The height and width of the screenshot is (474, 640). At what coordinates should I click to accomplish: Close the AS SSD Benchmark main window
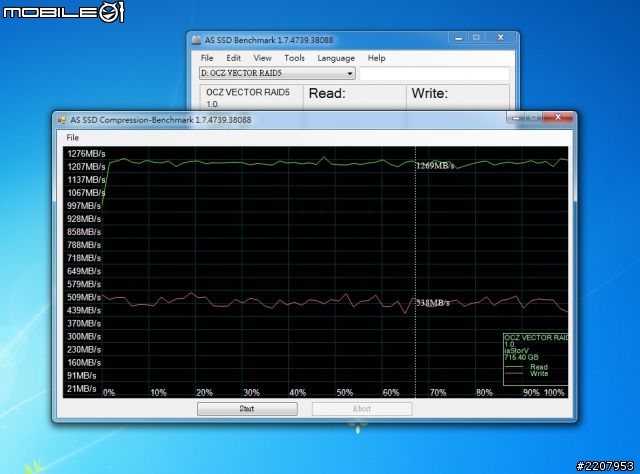click(501, 38)
